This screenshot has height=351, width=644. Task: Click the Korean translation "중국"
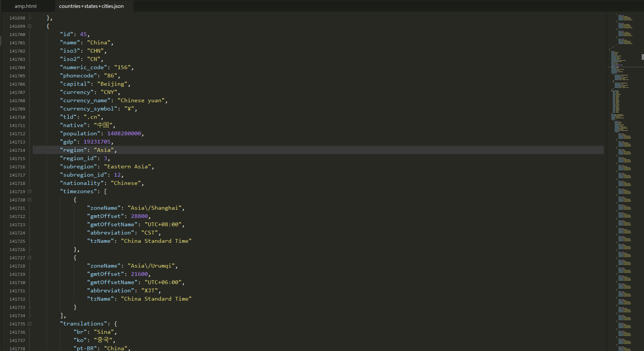click(x=104, y=340)
